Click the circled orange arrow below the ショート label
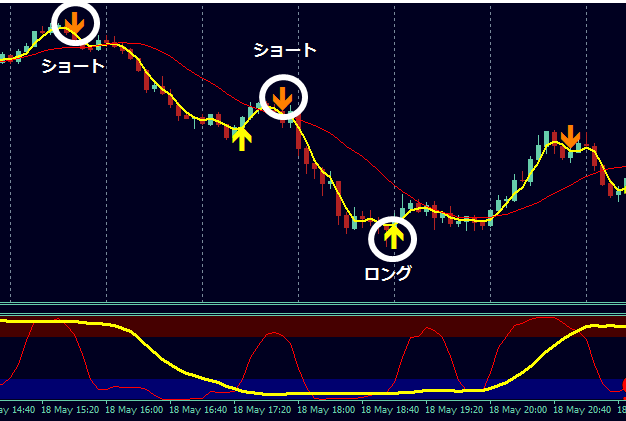The height and width of the screenshot is (421, 626). 283,97
